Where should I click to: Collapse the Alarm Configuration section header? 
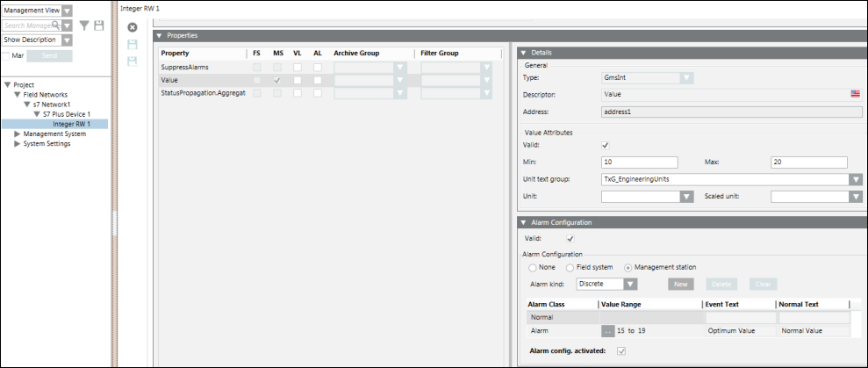pos(524,223)
